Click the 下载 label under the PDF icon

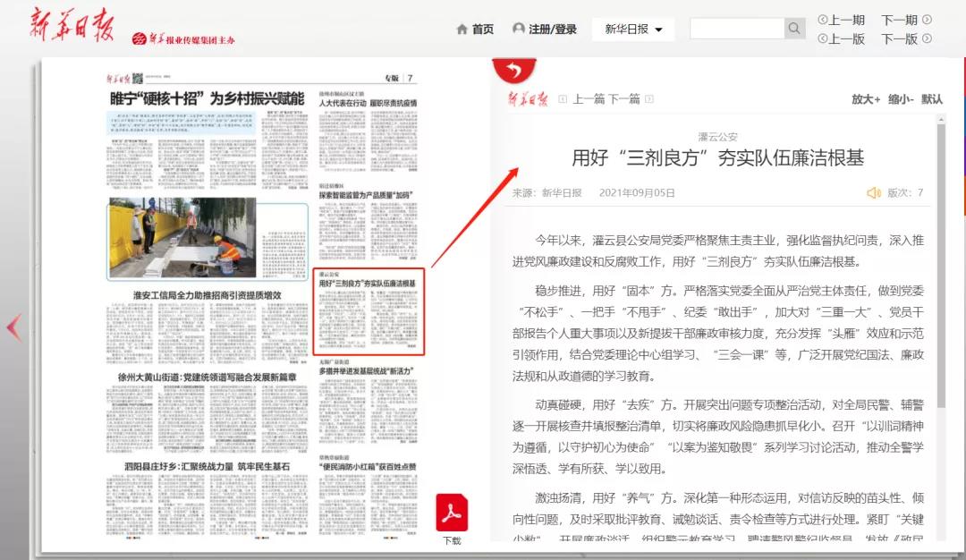click(452, 540)
